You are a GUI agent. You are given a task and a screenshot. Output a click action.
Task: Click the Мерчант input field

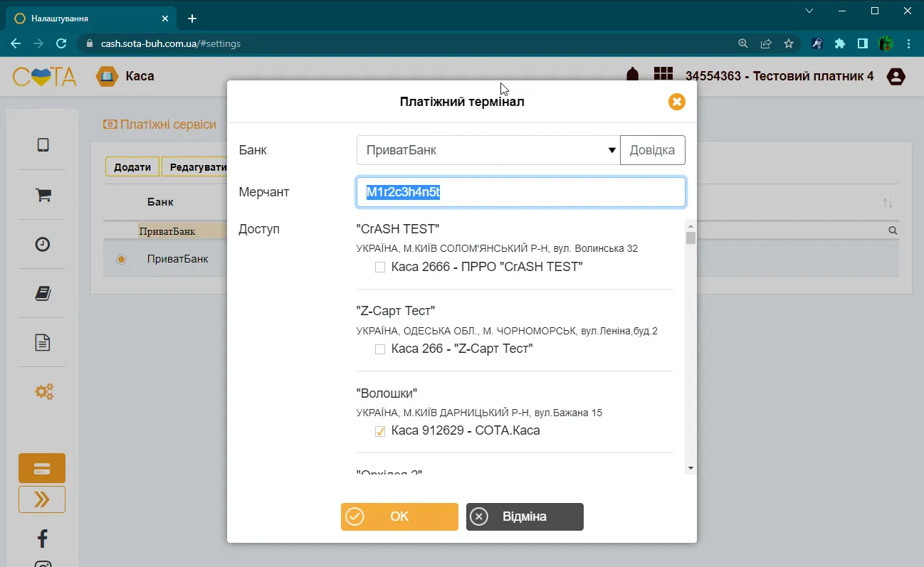pyautogui.click(x=521, y=192)
